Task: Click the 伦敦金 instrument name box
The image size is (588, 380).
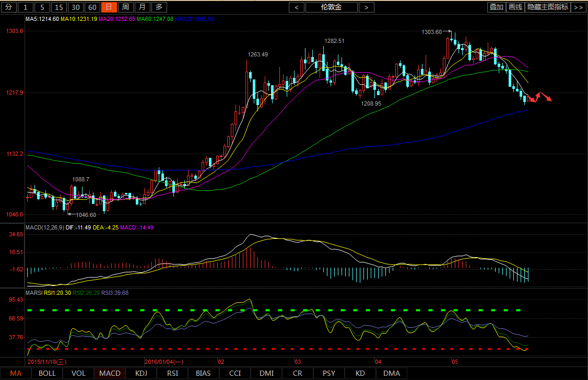Action: coord(332,7)
